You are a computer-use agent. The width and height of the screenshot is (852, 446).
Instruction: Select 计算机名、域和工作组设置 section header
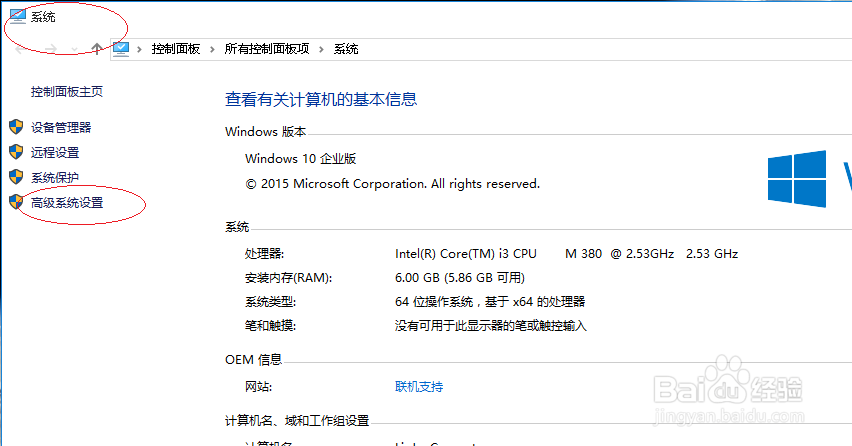click(x=297, y=420)
